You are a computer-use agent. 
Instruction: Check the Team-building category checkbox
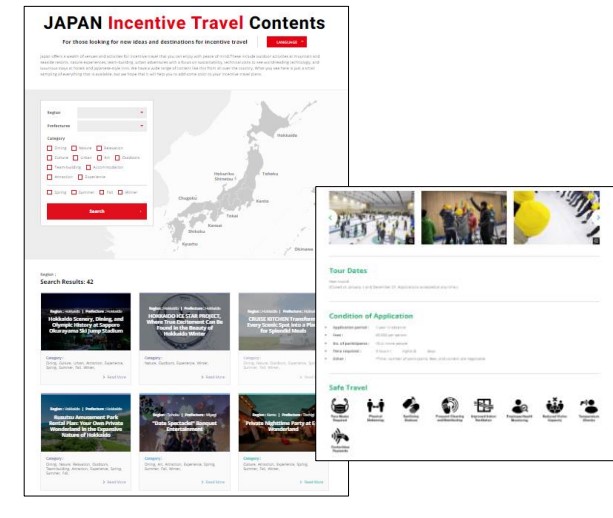49,167
